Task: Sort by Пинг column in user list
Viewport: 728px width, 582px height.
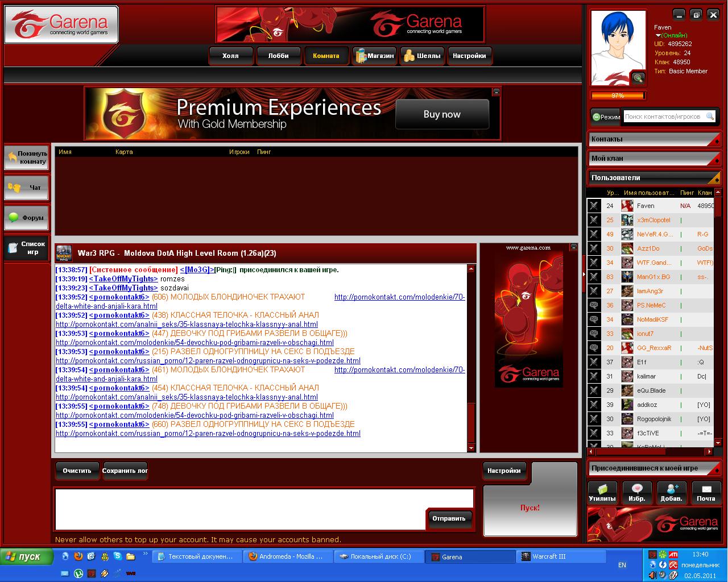Action: pyautogui.click(x=687, y=193)
